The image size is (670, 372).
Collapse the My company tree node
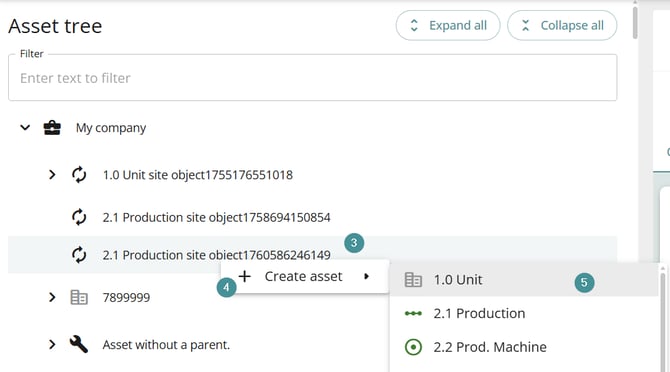coord(25,127)
